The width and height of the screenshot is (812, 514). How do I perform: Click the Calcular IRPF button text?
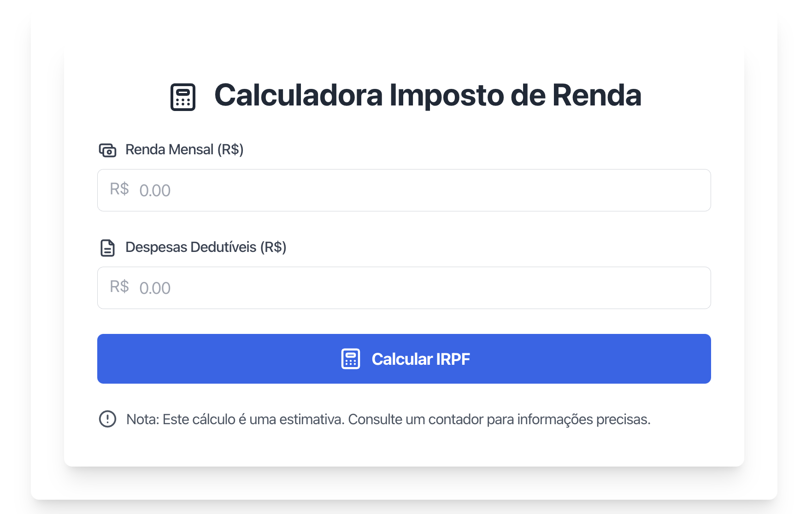tap(421, 359)
